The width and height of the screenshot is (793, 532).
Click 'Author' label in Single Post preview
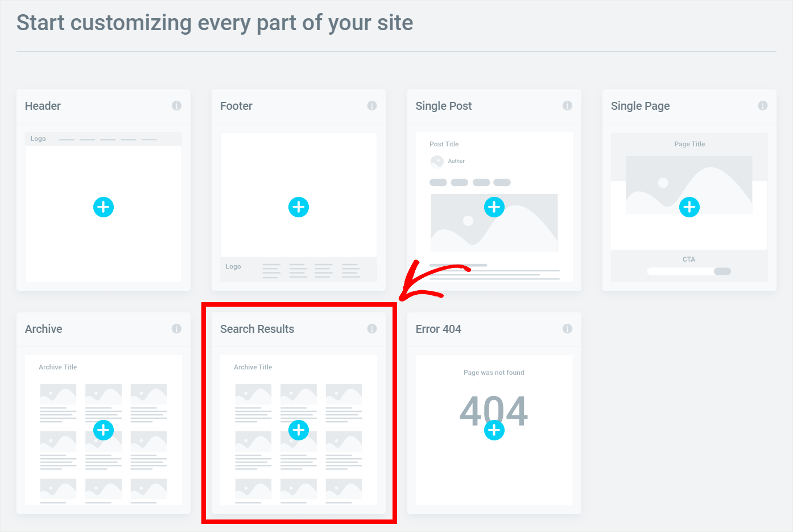[456, 162]
